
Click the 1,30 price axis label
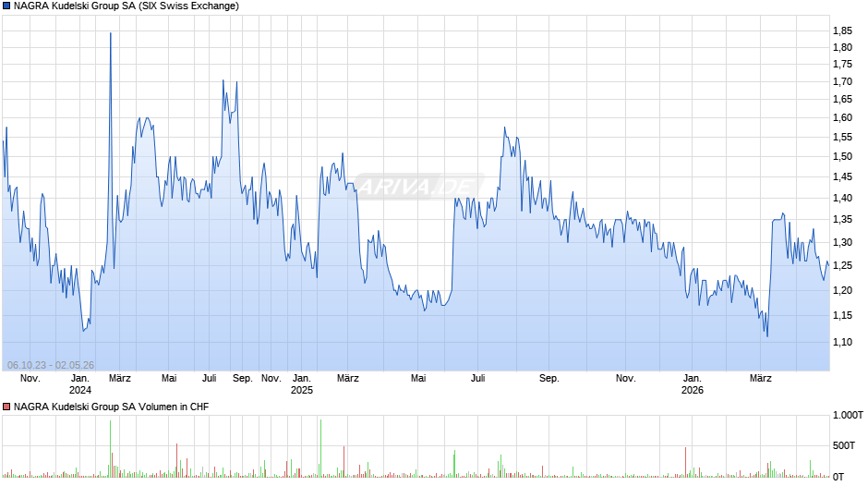click(842, 242)
